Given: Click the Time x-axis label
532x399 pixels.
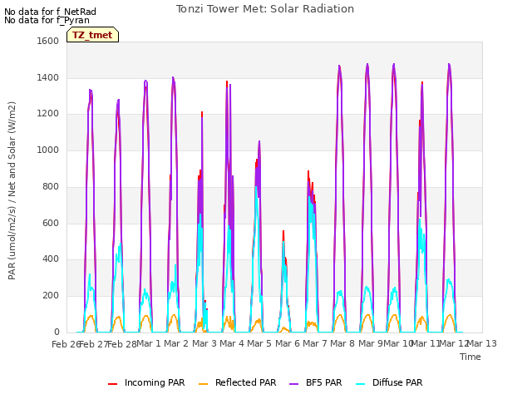Looking at the screenshot, I should click(x=470, y=357).
